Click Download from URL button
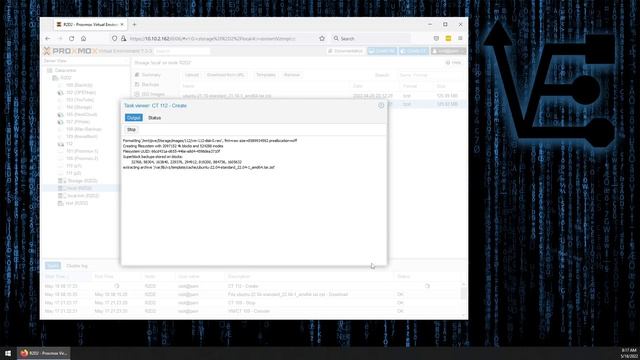The height and width of the screenshot is (360, 640). 226,75
